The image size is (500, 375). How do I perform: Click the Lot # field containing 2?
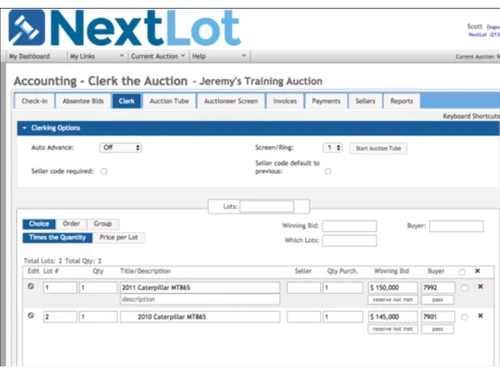pos(60,317)
